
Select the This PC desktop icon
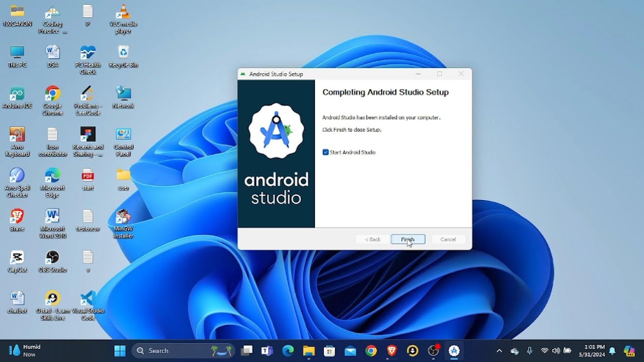pyautogui.click(x=18, y=56)
